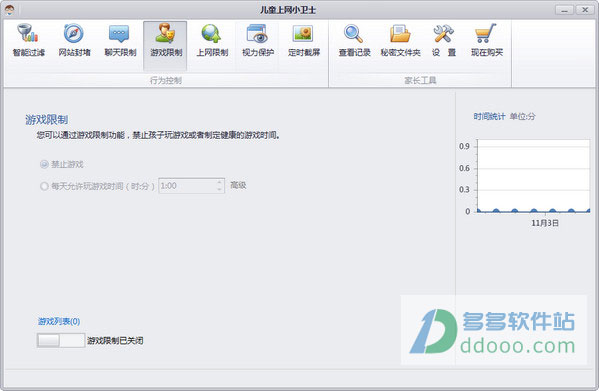Open the 设置 settings tools icon
599x391 pixels.
(x=444, y=34)
